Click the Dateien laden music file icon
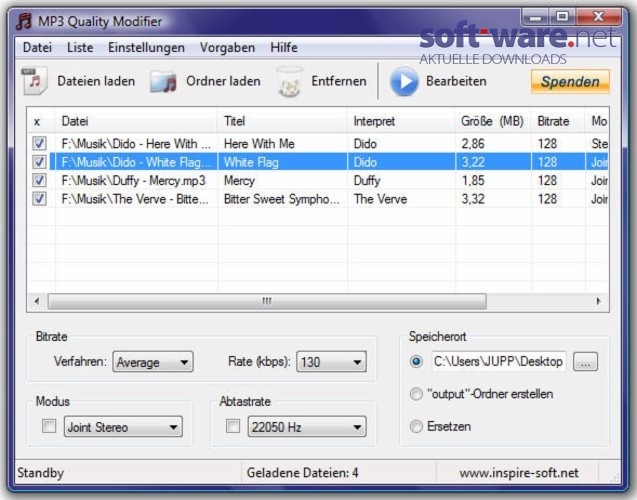 (x=34, y=81)
